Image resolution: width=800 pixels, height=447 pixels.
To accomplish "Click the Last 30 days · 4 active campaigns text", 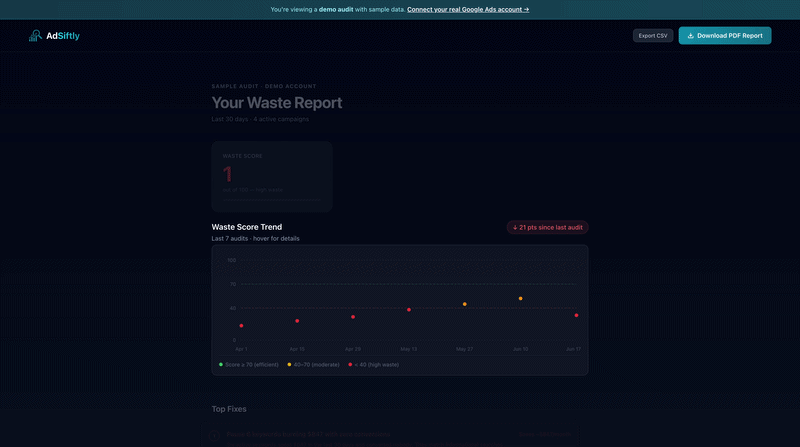I will pyautogui.click(x=260, y=119).
